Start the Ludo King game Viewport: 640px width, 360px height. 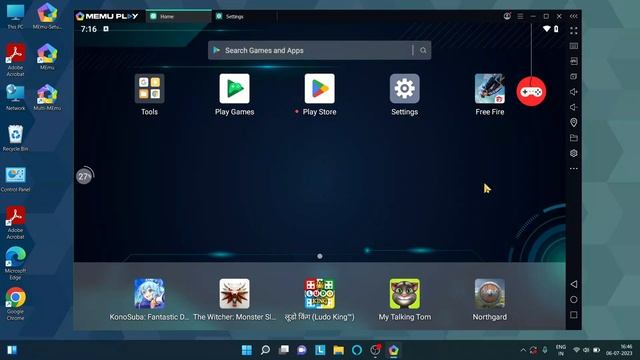[x=320, y=293]
